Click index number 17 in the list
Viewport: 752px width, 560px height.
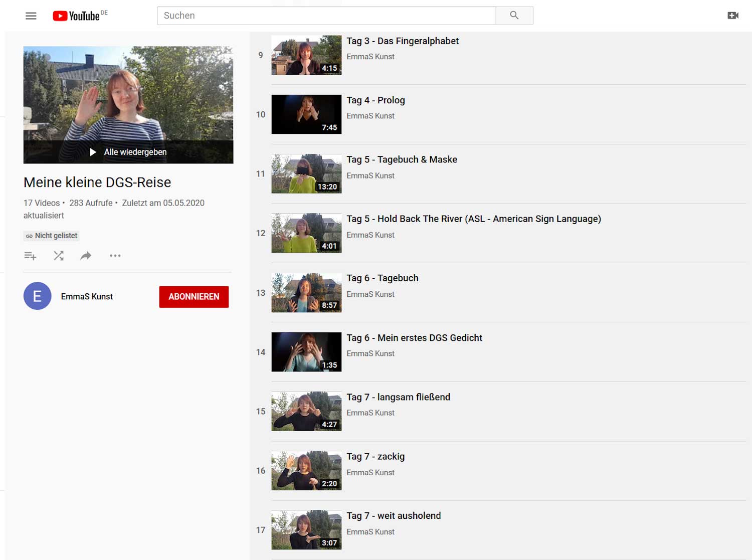click(x=261, y=530)
